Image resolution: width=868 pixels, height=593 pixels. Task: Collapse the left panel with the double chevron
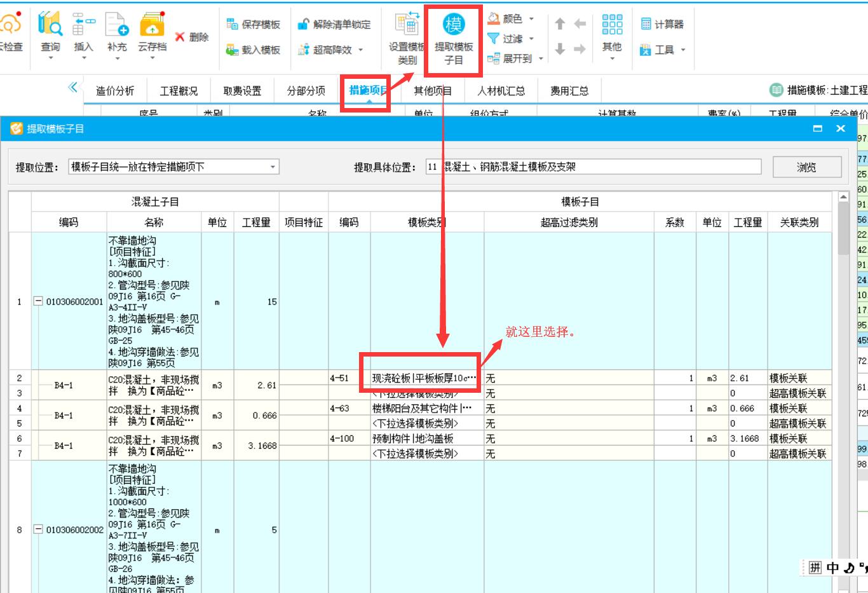click(x=72, y=87)
